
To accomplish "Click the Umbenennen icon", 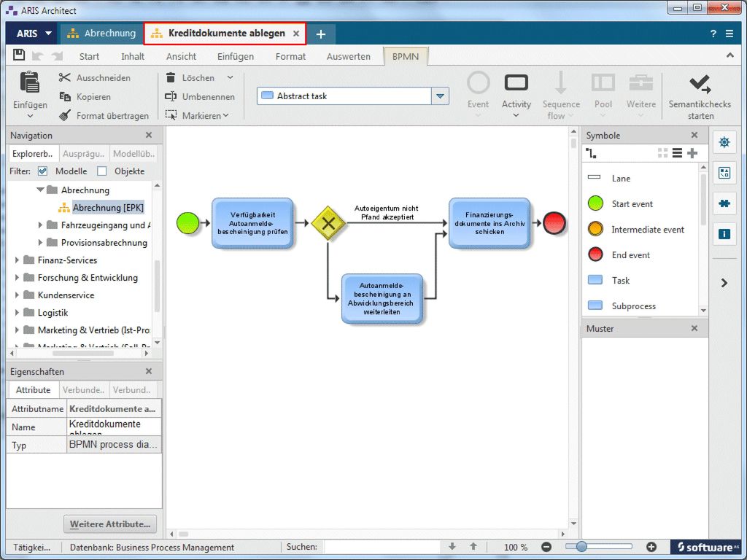I will pyautogui.click(x=171, y=97).
